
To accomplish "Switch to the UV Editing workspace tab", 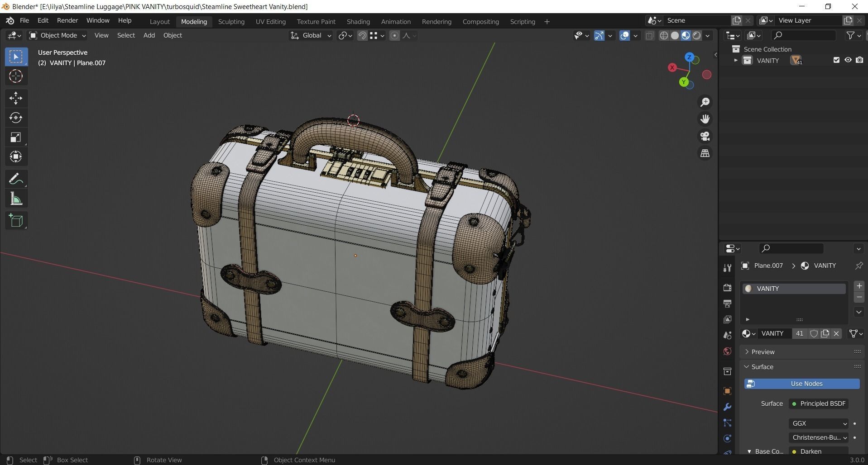I will point(271,22).
